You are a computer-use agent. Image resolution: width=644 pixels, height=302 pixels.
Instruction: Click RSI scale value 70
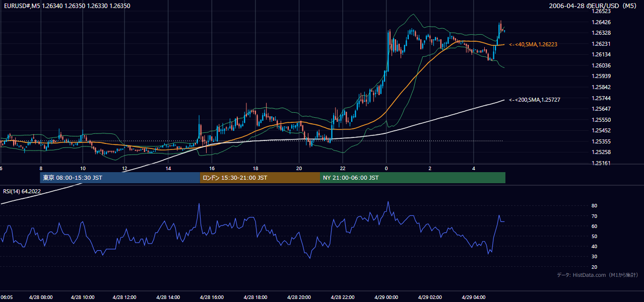click(594, 216)
